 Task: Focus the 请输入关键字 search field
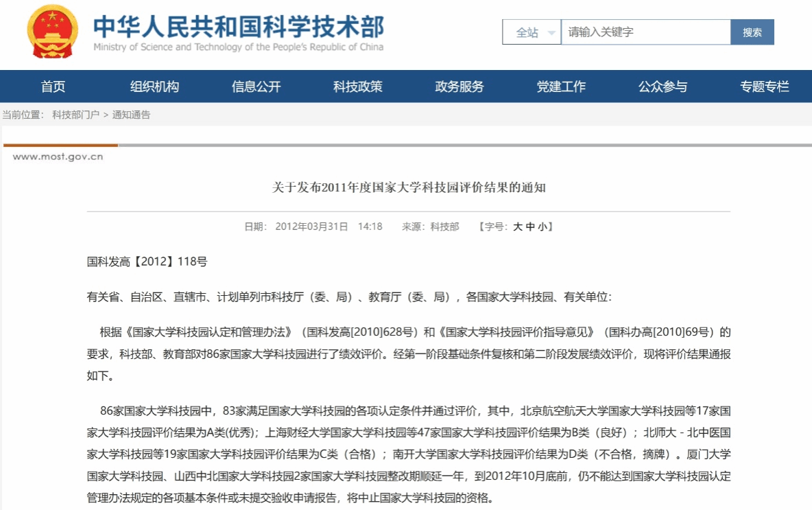[645, 32]
